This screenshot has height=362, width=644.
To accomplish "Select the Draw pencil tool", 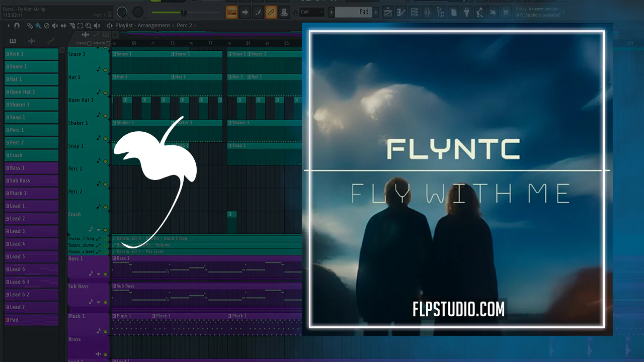I will [30, 25].
